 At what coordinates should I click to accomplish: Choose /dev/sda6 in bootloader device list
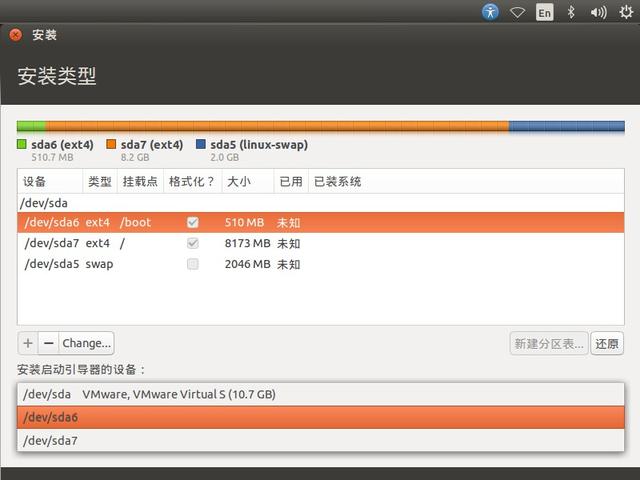320,417
